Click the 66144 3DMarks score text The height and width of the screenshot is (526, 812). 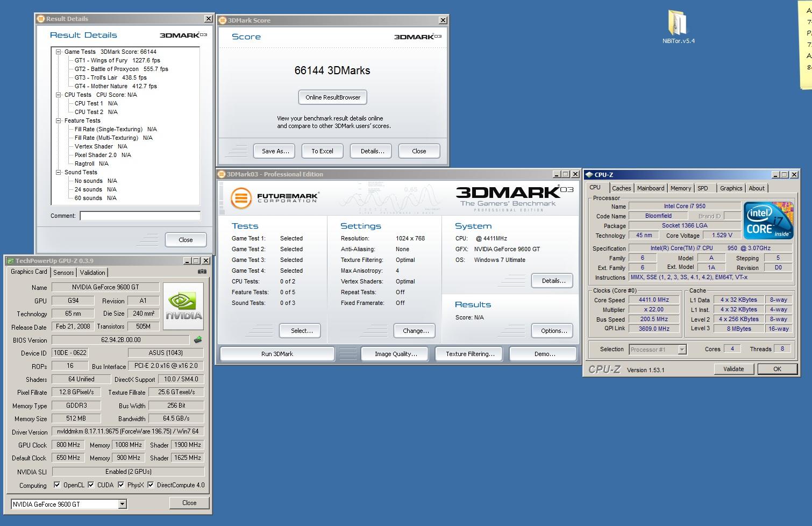click(332, 70)
